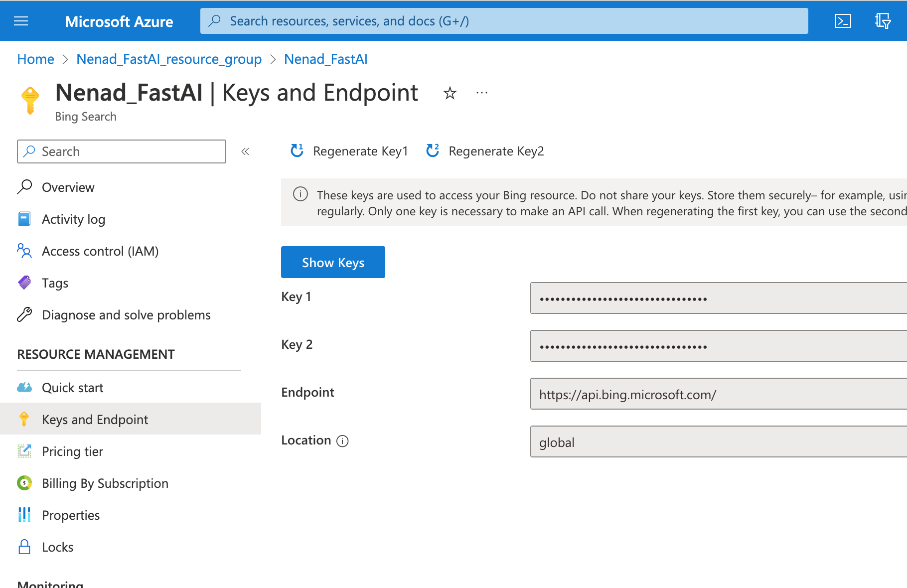Click the masked Key 2 field
This screenshot has width=907, height=588.
(719, 346)
